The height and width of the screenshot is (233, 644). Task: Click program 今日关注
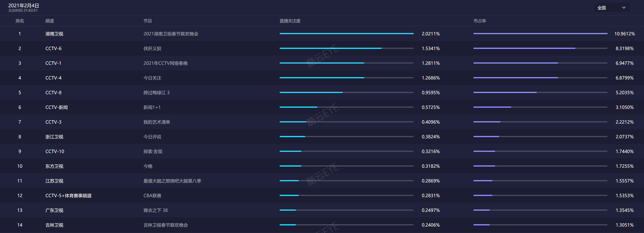(x=152, y=78)
